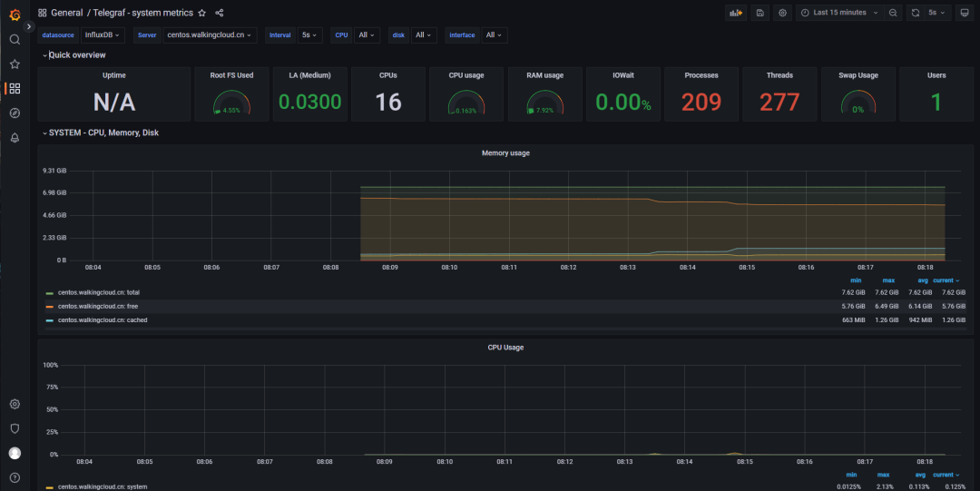
Task: Open the Explore compass icon in the sidebar
Action: click(15, 113)
